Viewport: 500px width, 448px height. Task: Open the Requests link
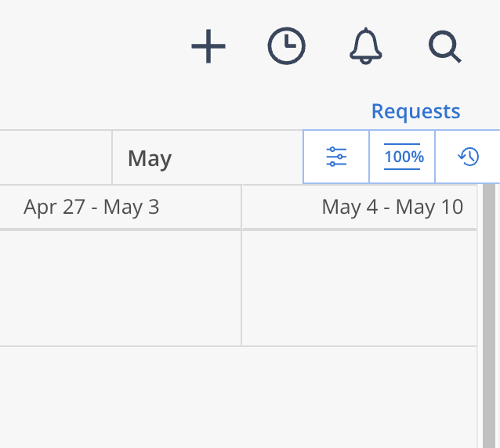tap(415, 111)
